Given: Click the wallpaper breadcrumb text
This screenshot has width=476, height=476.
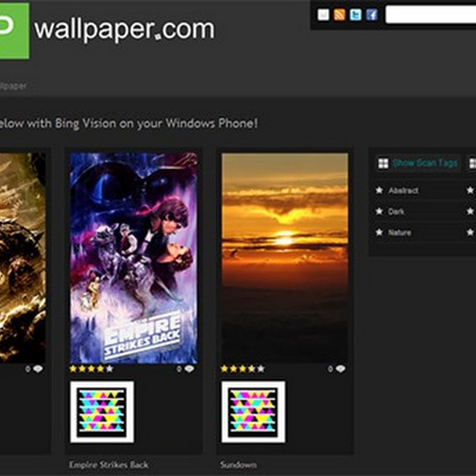Looking at the screenshot, I should (x=13, y=86).
